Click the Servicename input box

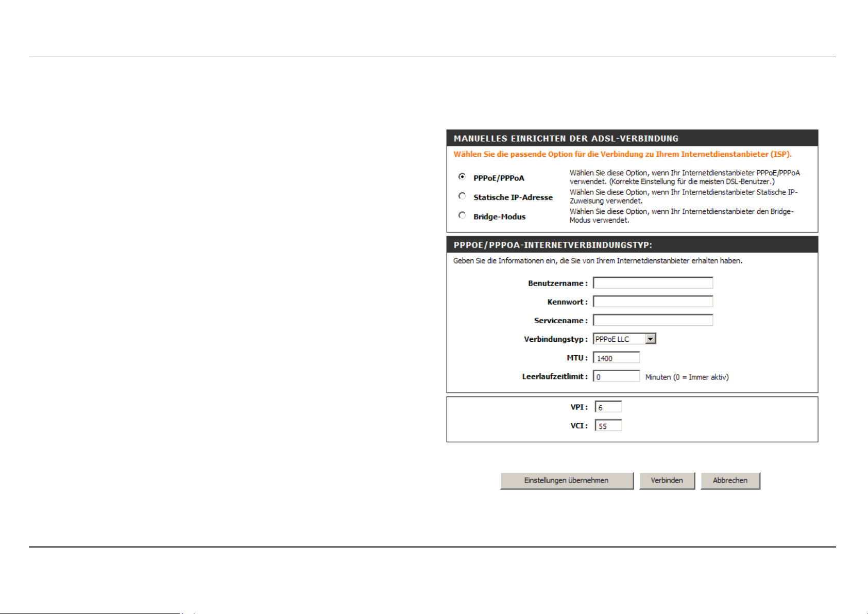tap(653, 320)
